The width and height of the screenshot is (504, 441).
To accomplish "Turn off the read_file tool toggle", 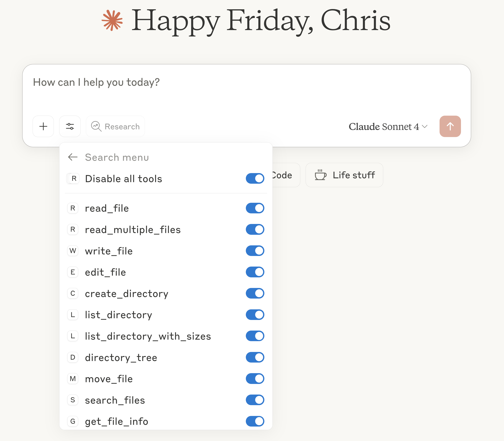I will (255, 208).
